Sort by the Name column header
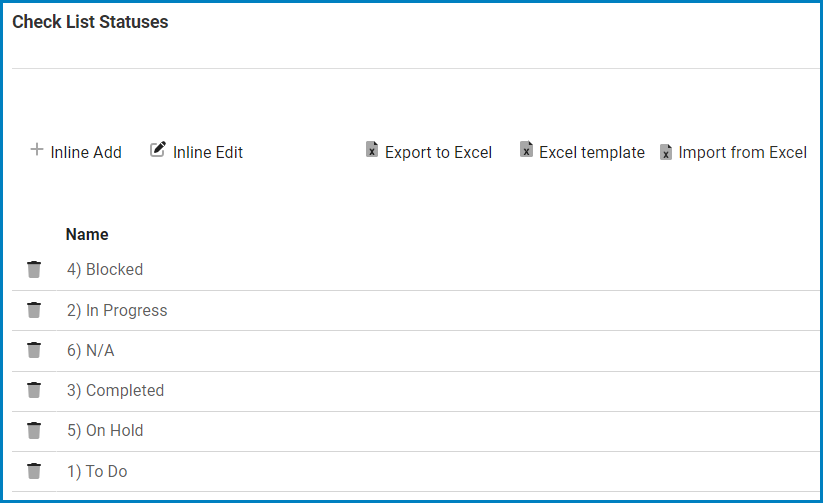The image size is (823, 503). click(87, 234)
